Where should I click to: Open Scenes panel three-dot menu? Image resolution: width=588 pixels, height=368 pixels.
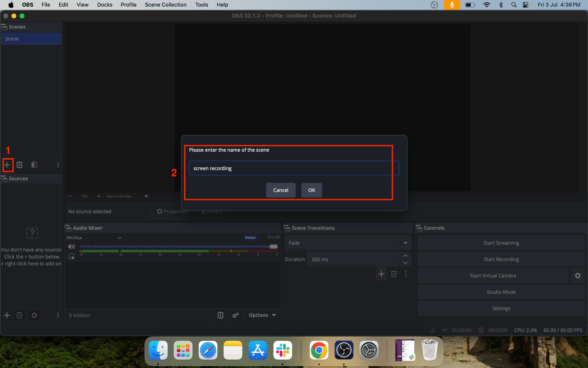[58, 165]
